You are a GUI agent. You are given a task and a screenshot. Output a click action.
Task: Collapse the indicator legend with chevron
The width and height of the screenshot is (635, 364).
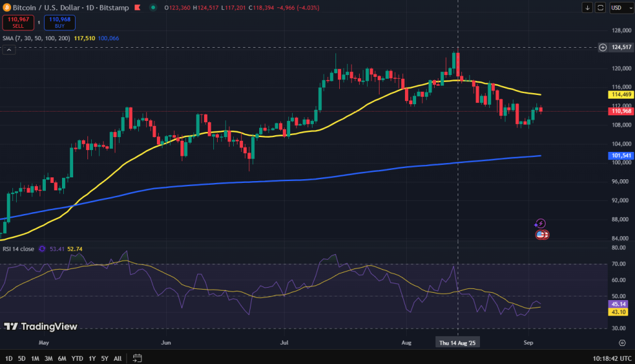(x=9, y=50)
